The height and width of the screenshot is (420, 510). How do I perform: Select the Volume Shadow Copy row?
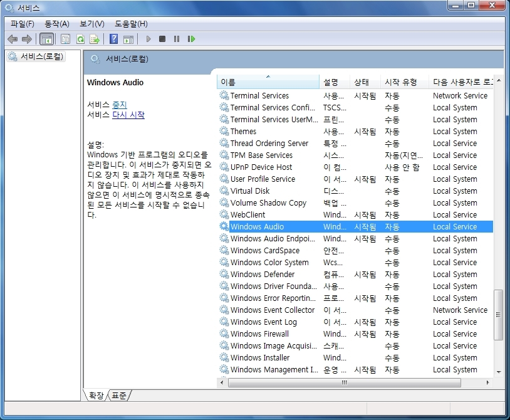(355, 202)
